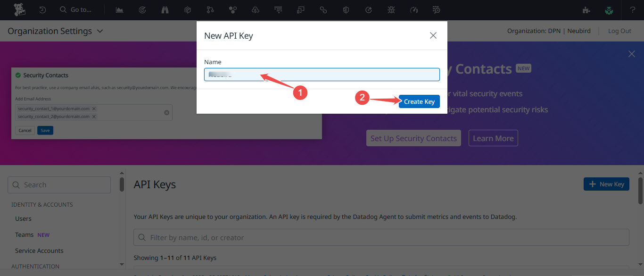The image size is (644, 276).
Task: Open the Users settings entry
Action: click(x=23, y=218)
